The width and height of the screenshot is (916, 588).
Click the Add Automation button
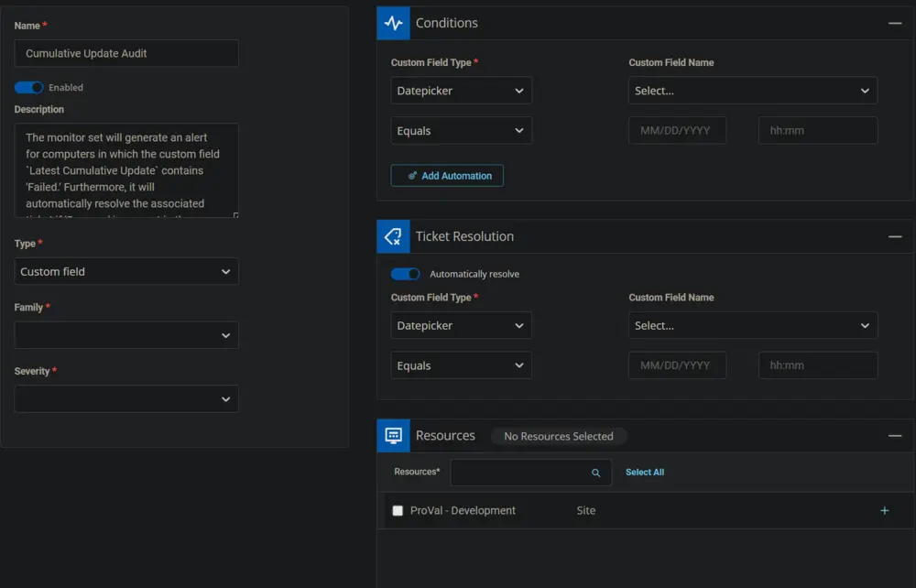(x=447, y=176)
